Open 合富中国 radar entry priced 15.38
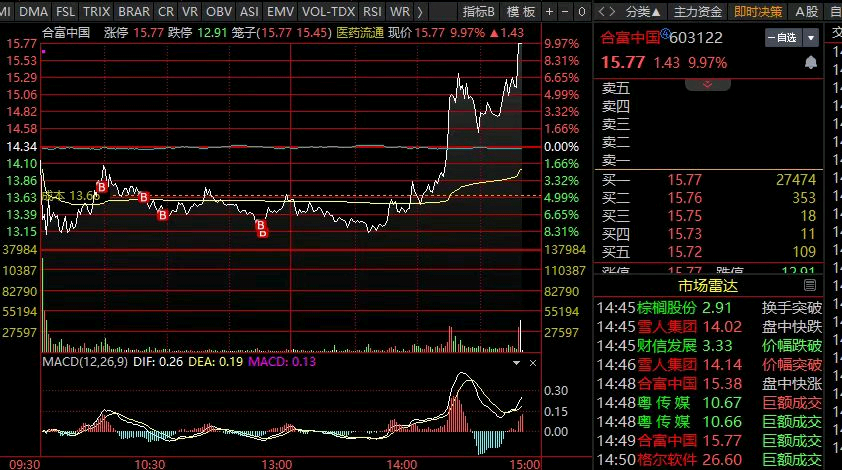Image resolution: width=842 pixels, height=470 pixels. [709, 384]
